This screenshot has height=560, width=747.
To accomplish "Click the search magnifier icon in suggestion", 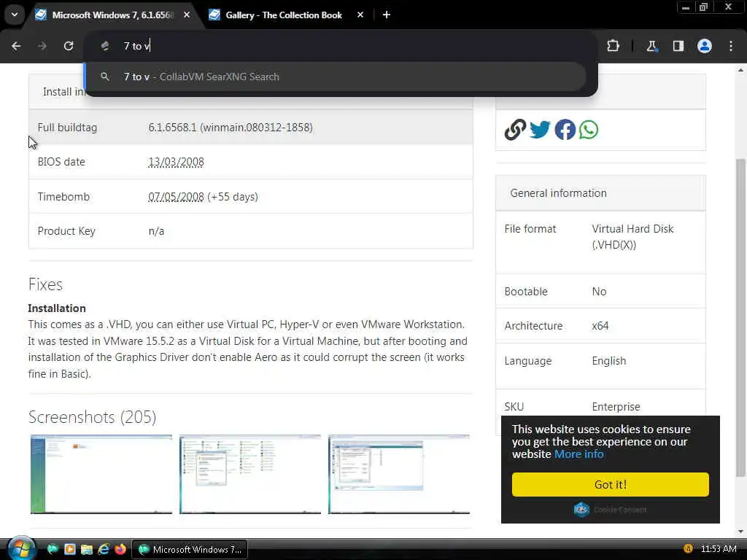I will 105,76.
